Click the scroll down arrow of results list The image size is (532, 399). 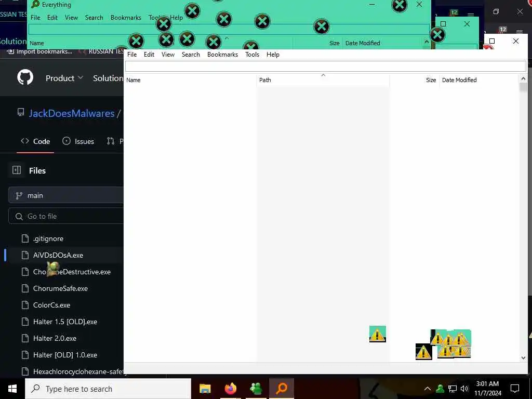pyautogui.click(x=523, y=357)
